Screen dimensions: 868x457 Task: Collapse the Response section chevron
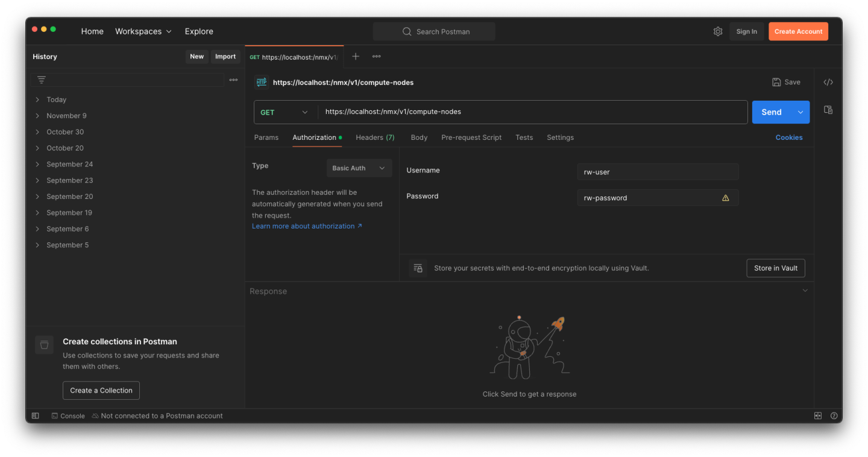pyautogui.click(x=805, y=290)
